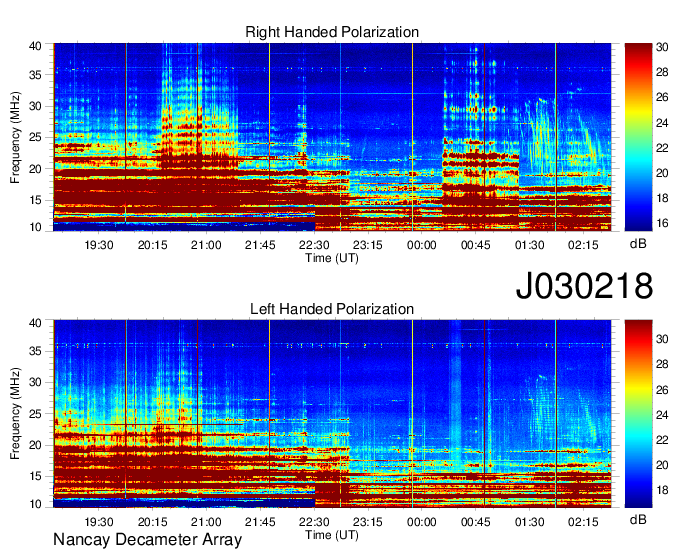Click "Time (UT)" label under Left Handed plot
This screenshot has height=552, width=680.
coord(332,535)
